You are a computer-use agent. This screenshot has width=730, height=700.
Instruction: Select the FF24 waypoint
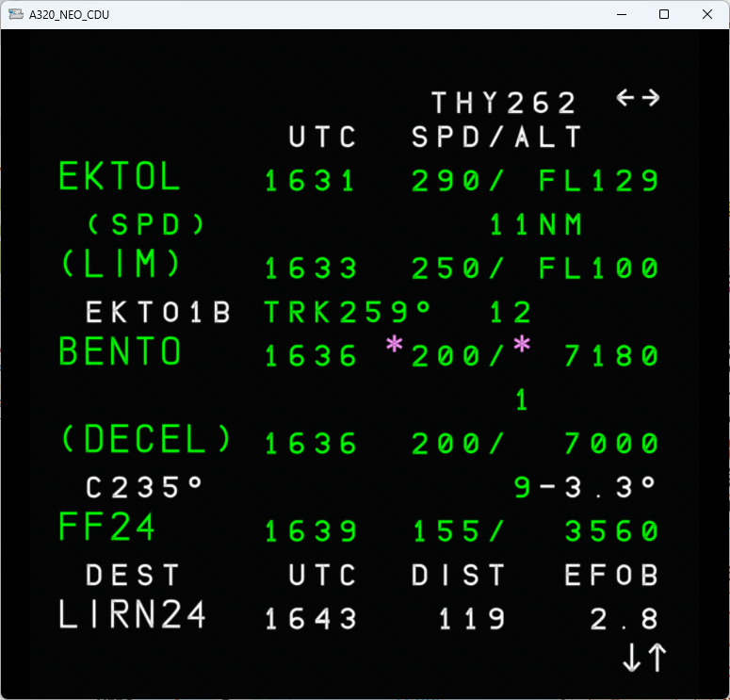point(106,527)
